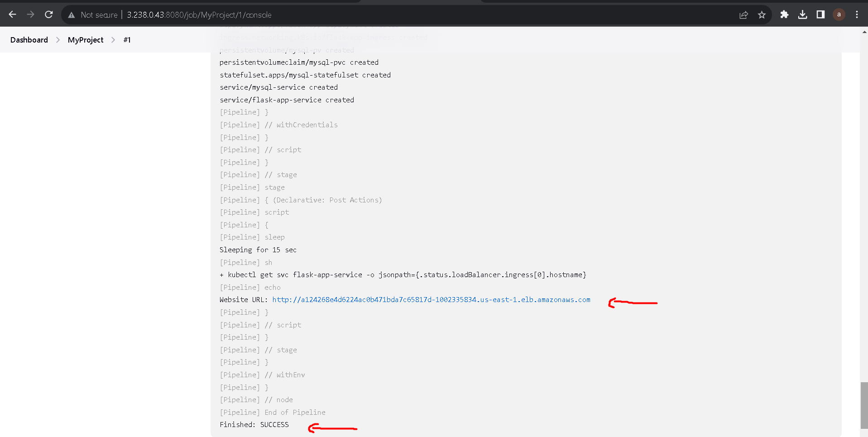Toggle the bookmark star
The width and height of the screenshot is (868, 437).
762,14
